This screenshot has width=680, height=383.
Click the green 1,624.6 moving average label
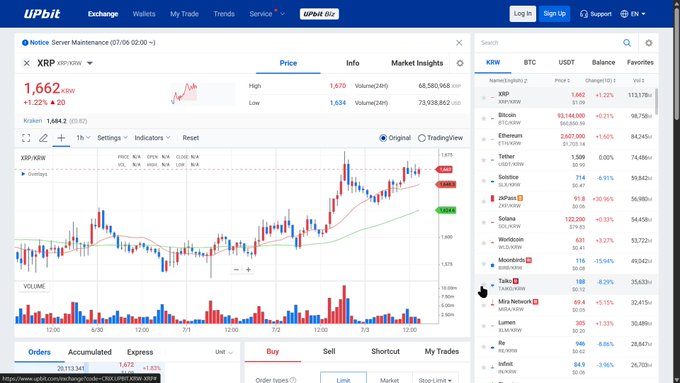(446, 210)
